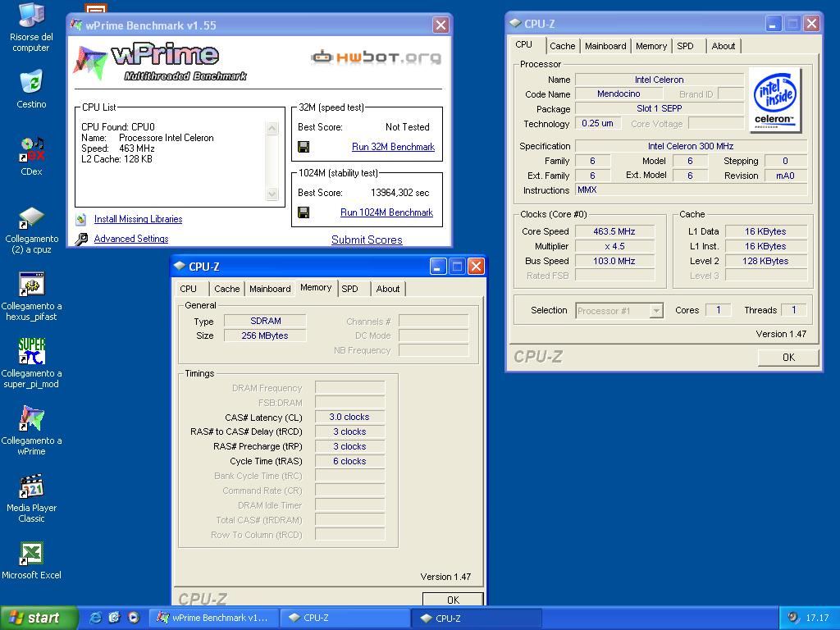Open Collegamento (2) a cpuz shortcut
840x630 pixels.
click(31, 217)
